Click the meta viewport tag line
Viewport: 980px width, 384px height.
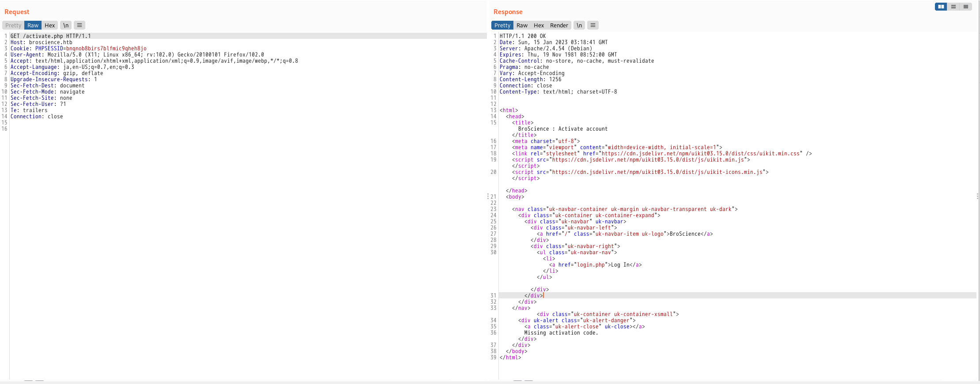(617, 147)
